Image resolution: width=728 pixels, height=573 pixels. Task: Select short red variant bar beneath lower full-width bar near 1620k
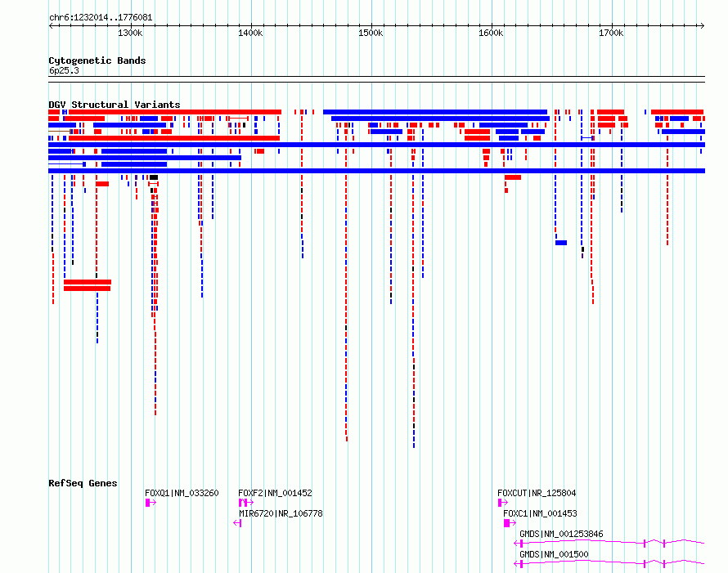pos(513,177)
